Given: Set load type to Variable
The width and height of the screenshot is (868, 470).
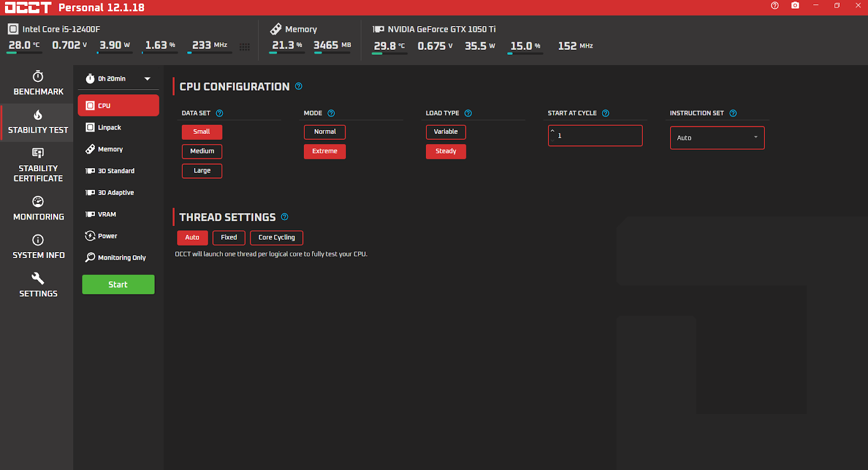Looking at the screenshot, I should coord(446,132).
